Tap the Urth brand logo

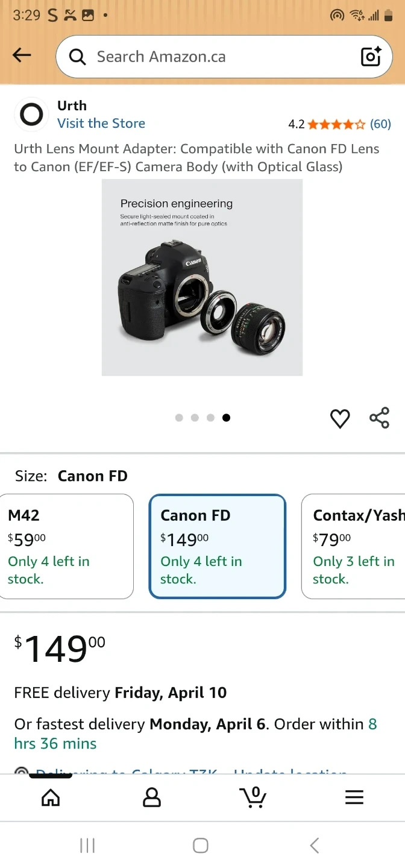[31, 115]
